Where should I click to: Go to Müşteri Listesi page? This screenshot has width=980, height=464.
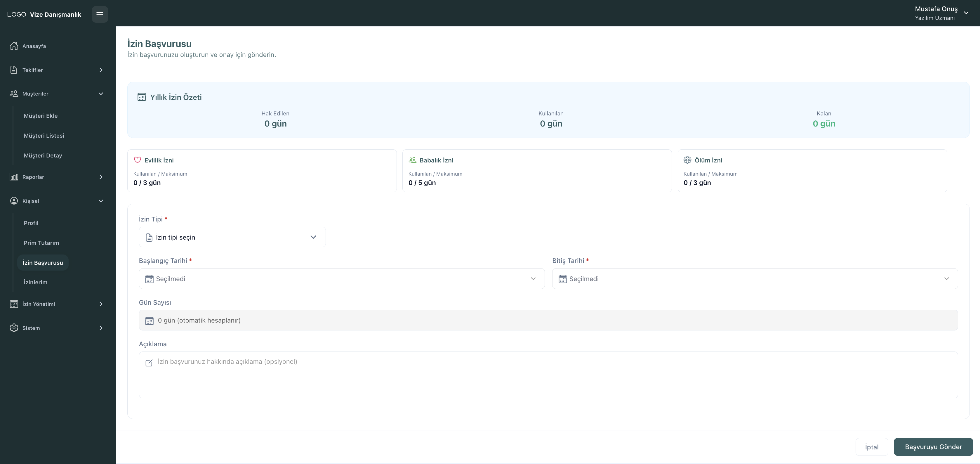click(44, 136)
